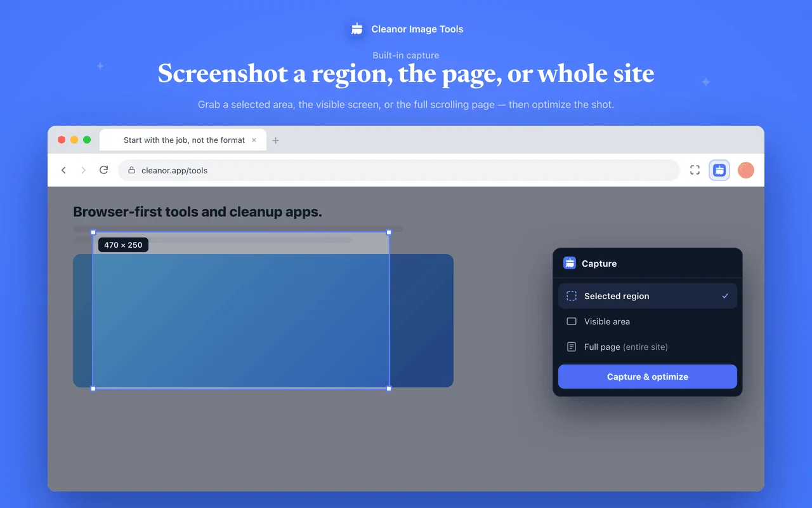The width and height of the screenshot is (812, 508).
Task: Close the 'Start with the job' tab
Action: pyautogui.click(x=254, y=140)
